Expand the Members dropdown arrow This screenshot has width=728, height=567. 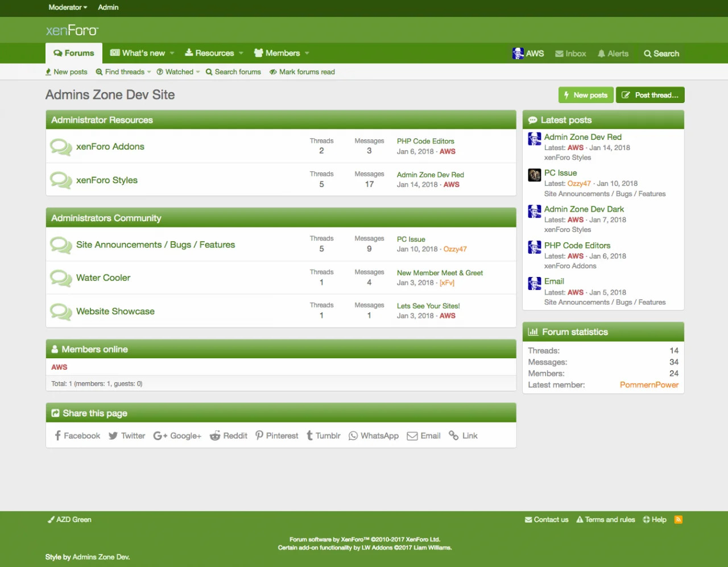click(x=307, y=53)
